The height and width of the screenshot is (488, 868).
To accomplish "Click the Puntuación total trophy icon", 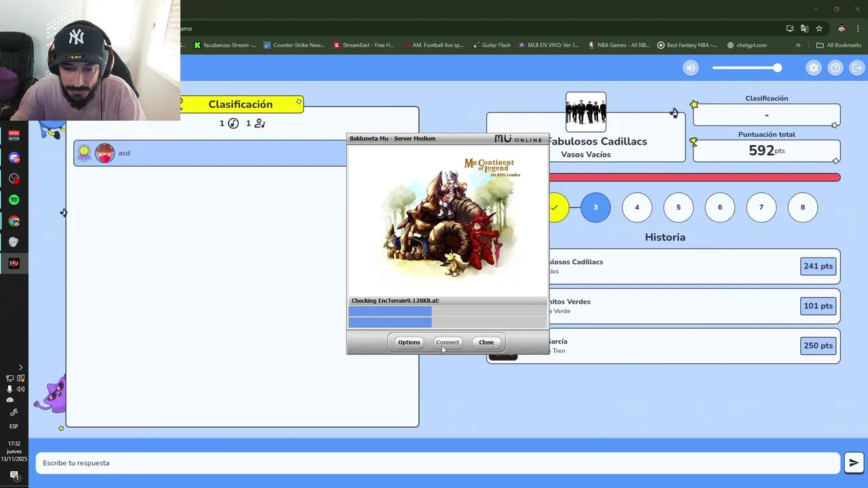I will pos(693,142).
